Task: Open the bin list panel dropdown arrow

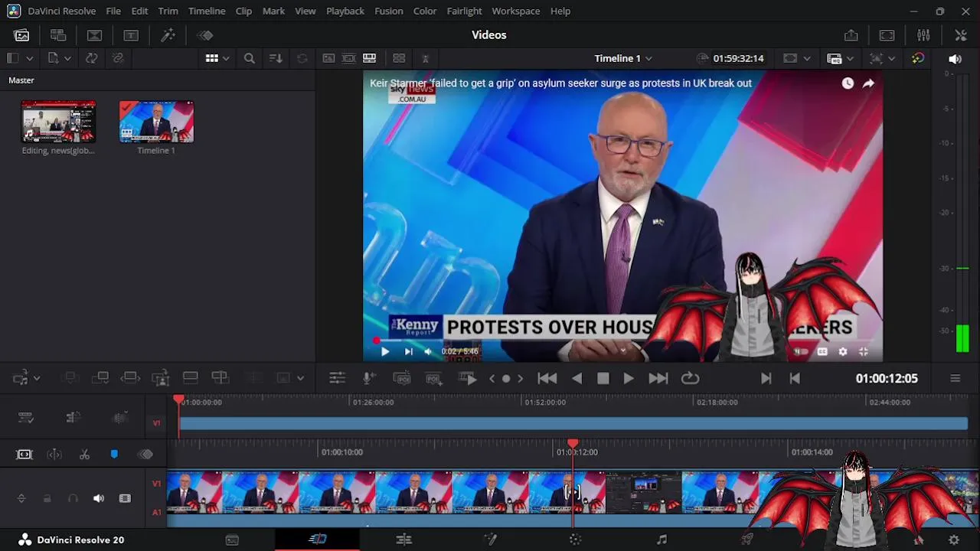Action: (29, 58)
